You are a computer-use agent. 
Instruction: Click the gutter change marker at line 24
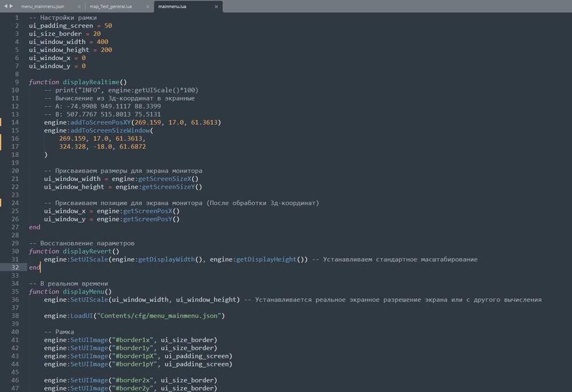coord(1,202)
